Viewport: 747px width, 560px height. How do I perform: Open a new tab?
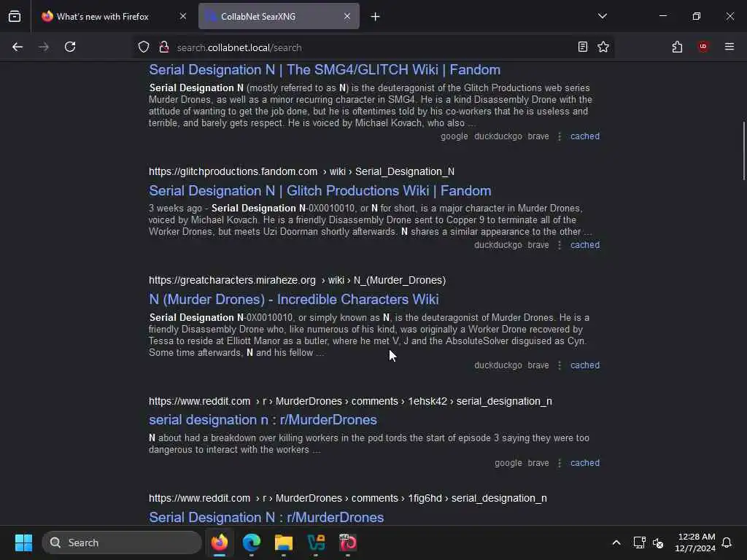(x=375, y=17)
